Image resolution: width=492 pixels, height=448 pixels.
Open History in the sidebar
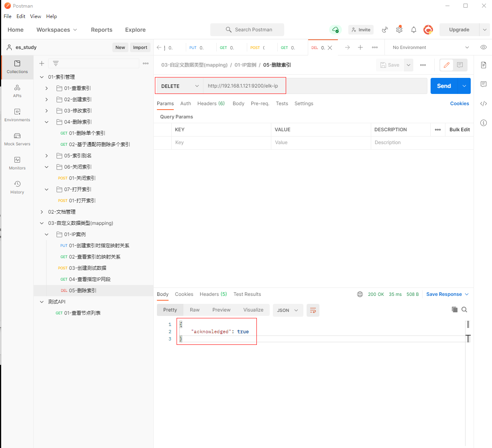17,187
